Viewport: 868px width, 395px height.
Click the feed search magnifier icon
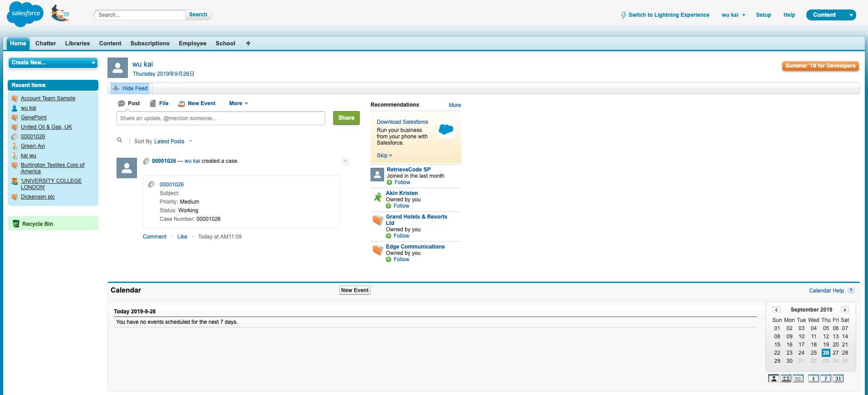click(x=120, y=141)
